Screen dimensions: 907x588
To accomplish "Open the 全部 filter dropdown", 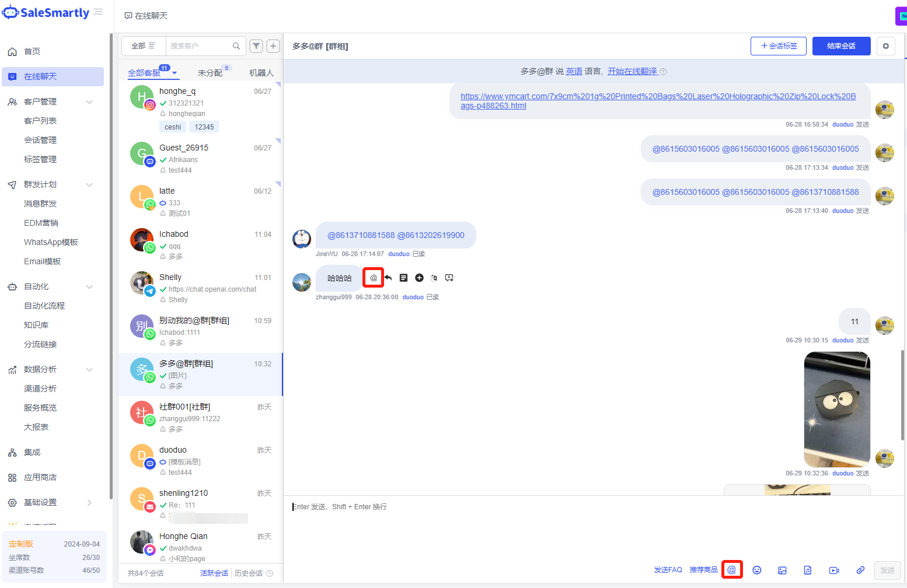I will [144, 46].
